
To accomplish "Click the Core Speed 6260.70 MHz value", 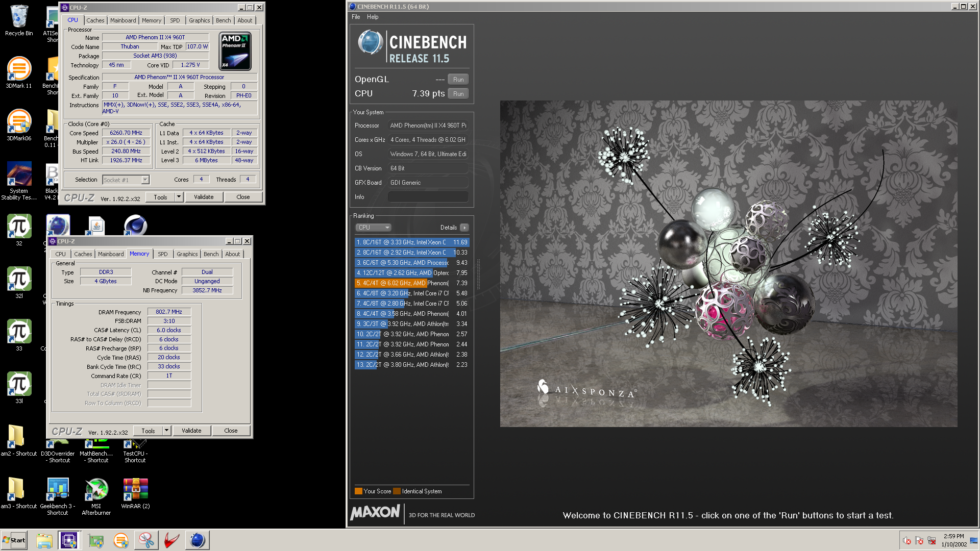I will pyautogui.click(x=126, y=133).
